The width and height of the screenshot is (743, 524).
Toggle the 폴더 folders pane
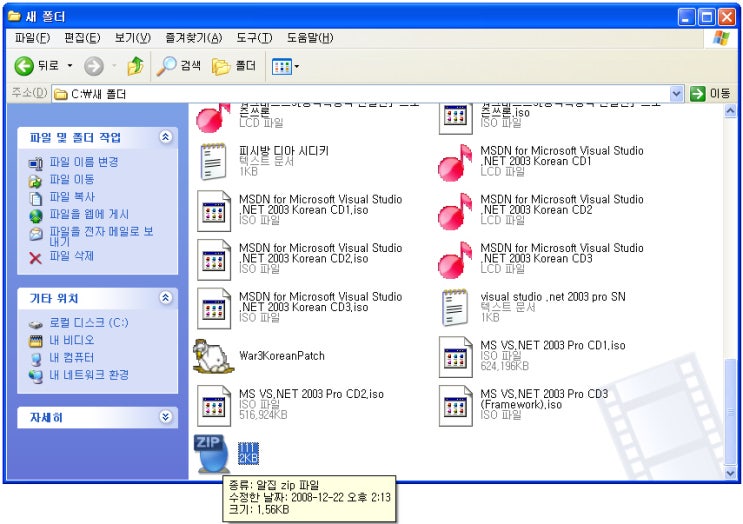[234, 66]
